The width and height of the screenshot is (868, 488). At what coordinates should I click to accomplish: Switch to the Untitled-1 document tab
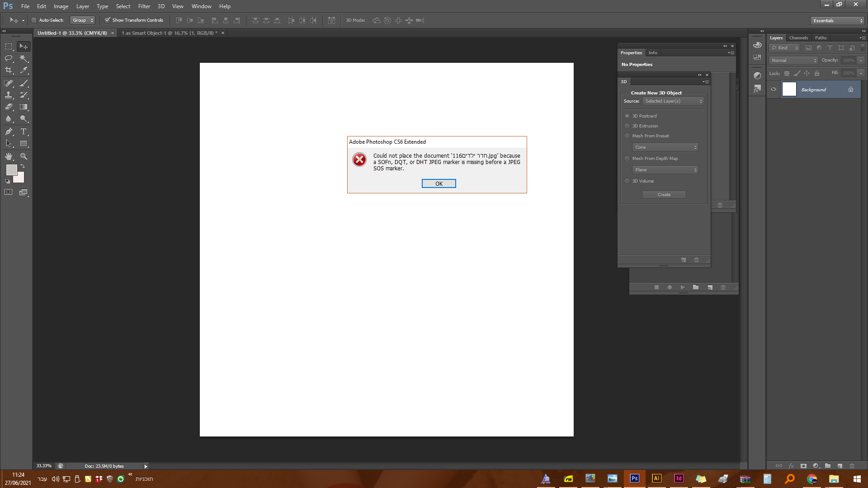pos(72,33)
